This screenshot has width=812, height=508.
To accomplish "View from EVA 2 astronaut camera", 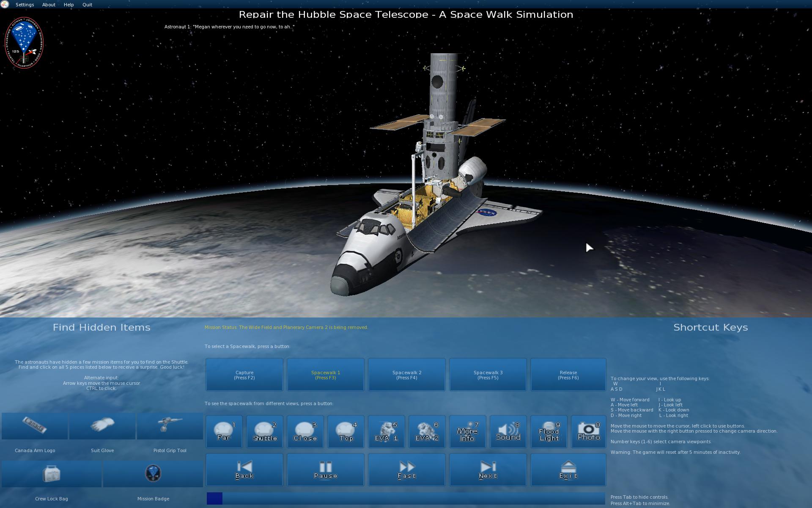I will click(427, 431).
